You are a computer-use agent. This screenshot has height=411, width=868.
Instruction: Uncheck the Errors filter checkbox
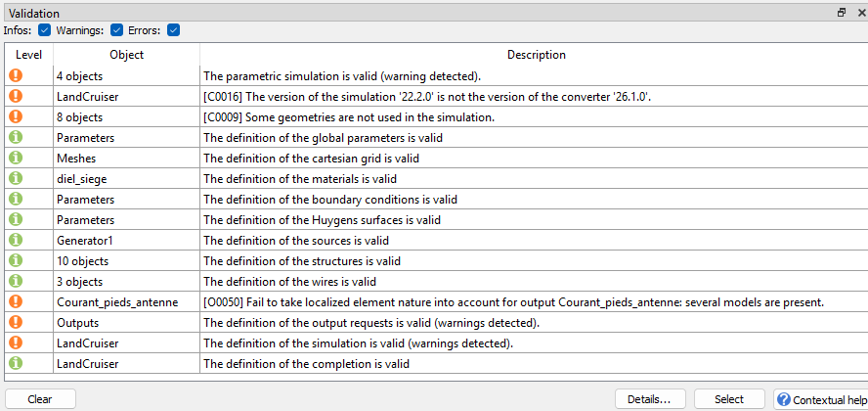[x=173, y=29]
